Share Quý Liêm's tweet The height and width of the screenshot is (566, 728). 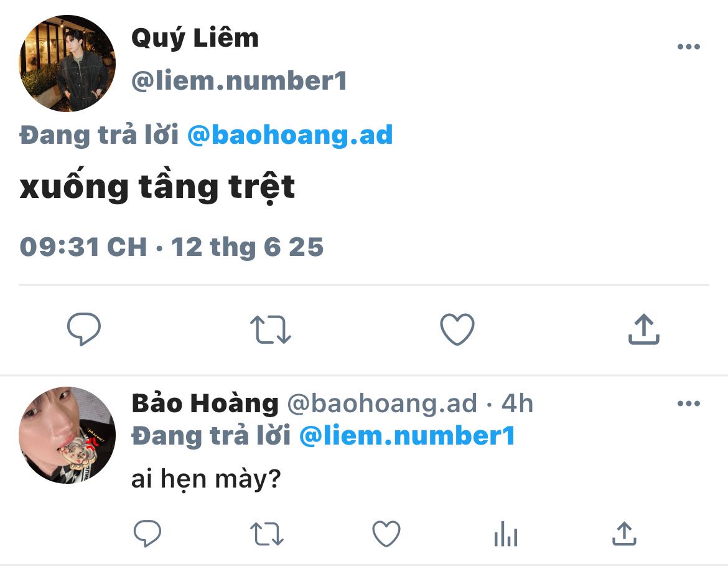point(644,329)
